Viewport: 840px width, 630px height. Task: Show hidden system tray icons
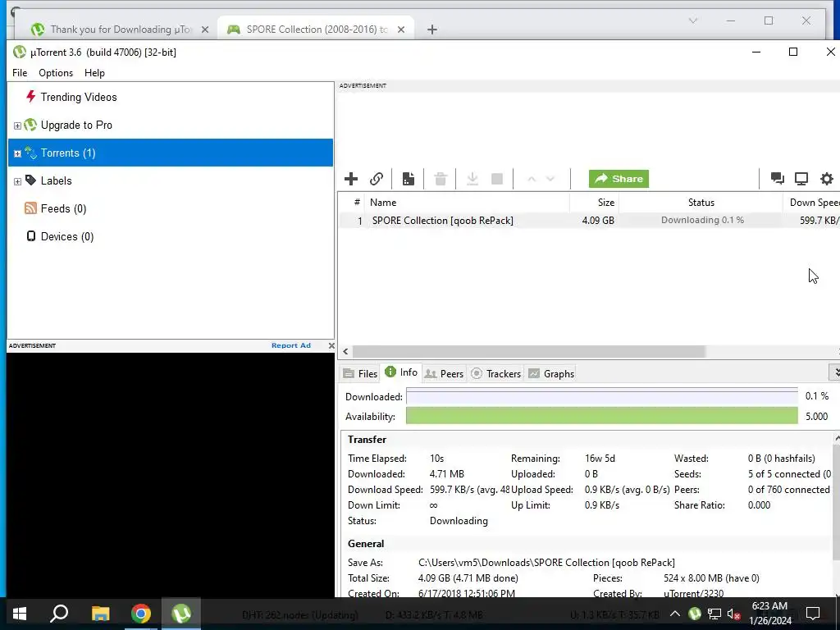pos(675,614)
